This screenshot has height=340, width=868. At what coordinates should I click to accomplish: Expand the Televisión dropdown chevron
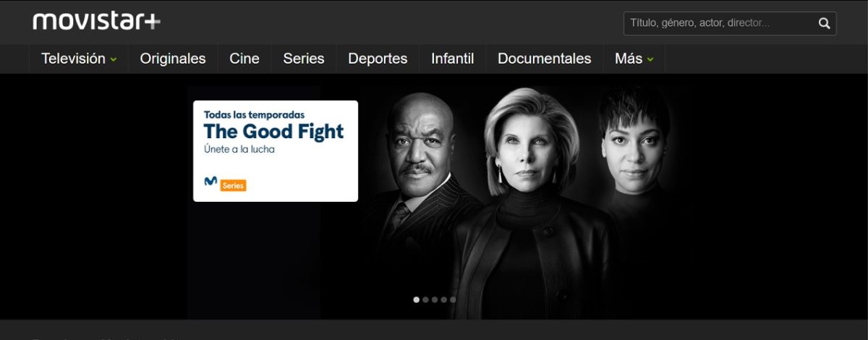(114, 59)
